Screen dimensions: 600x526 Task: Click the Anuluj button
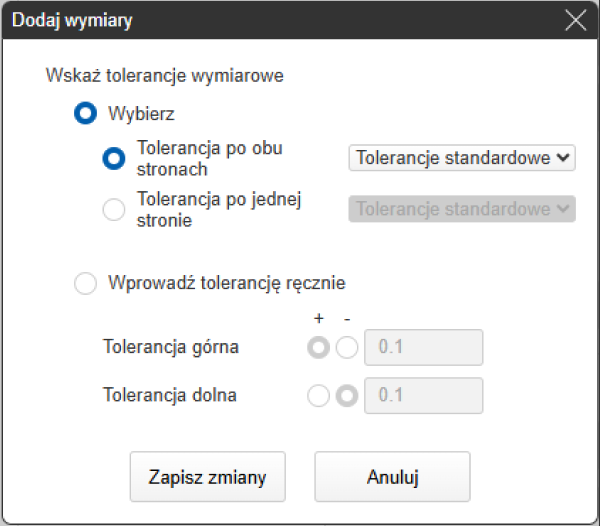click(392, 476)
